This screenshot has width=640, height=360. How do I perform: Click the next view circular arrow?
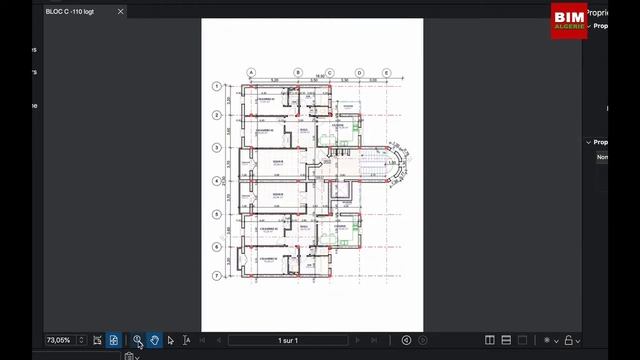click(x=423, y=340)
